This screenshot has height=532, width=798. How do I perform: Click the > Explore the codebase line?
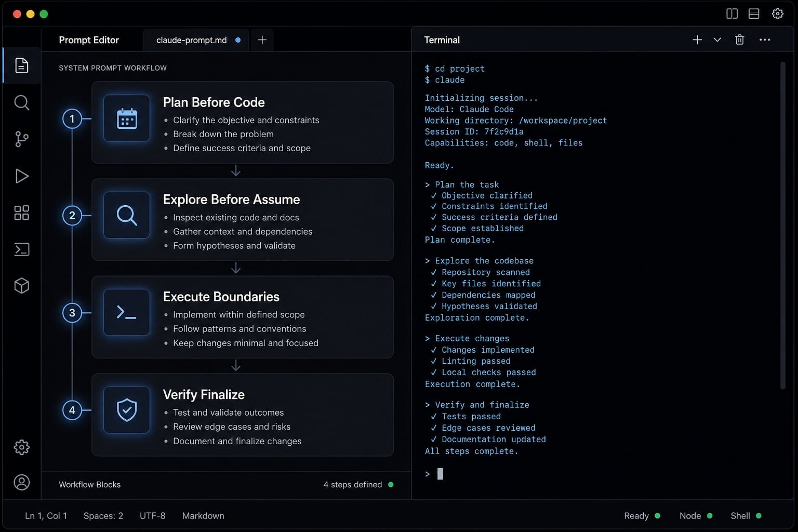pyautogui.click(x=479, y=261)
